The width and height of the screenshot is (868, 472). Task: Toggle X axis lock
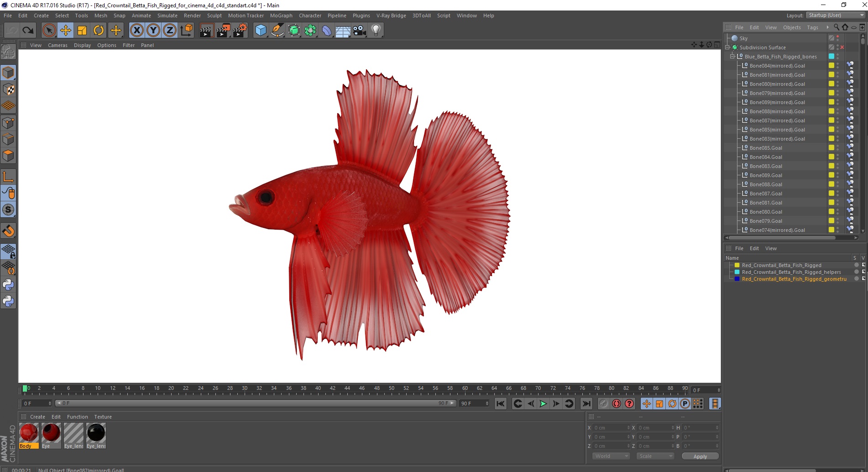[x=136, y=31]
